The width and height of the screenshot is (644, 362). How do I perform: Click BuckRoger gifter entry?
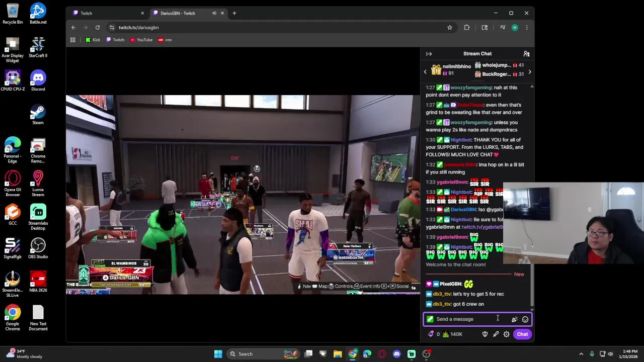pyautogui.click(x=500, y=74)
